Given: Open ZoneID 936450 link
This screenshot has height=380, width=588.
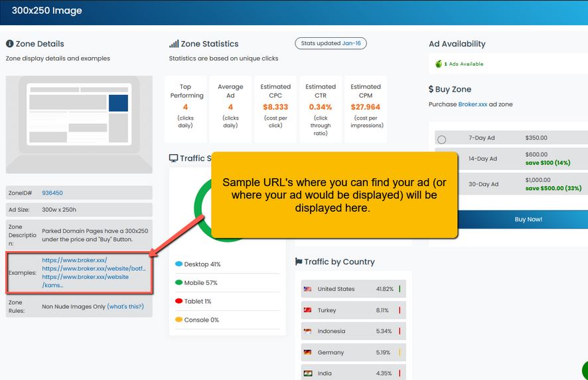Looking at the screenshot, I should (x=52, y=193).
